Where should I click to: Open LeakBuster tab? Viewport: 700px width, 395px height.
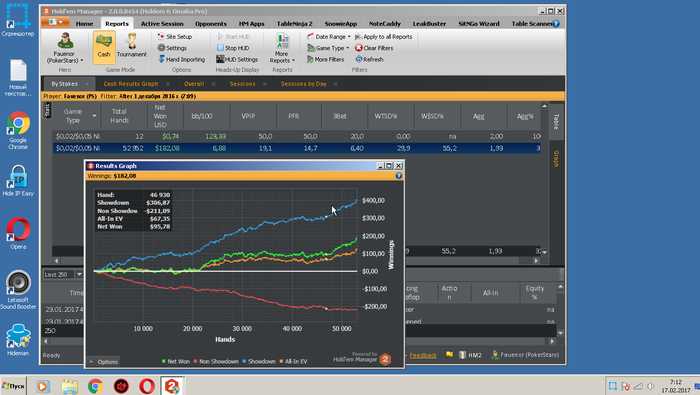click(x=429, y=24)
